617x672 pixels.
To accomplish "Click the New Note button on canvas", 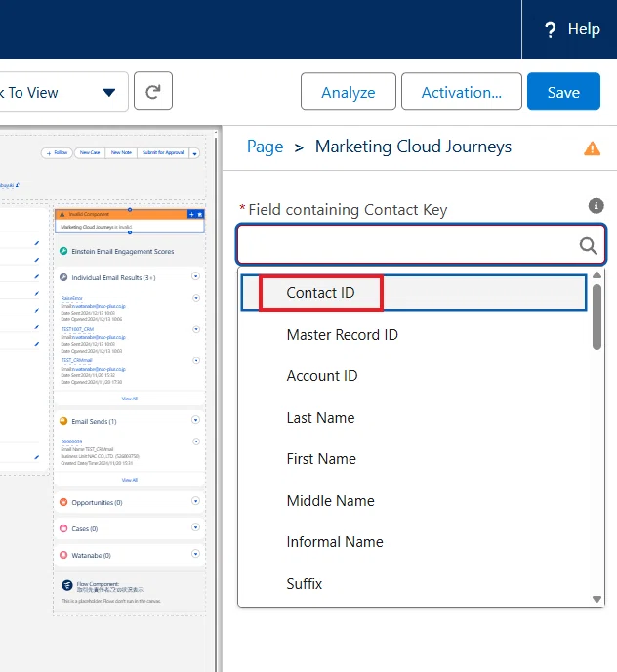I will tap(121, 153).
